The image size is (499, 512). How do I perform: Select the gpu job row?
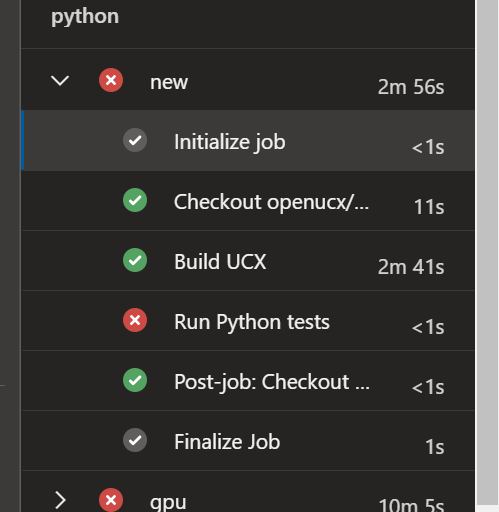[248, 492]
